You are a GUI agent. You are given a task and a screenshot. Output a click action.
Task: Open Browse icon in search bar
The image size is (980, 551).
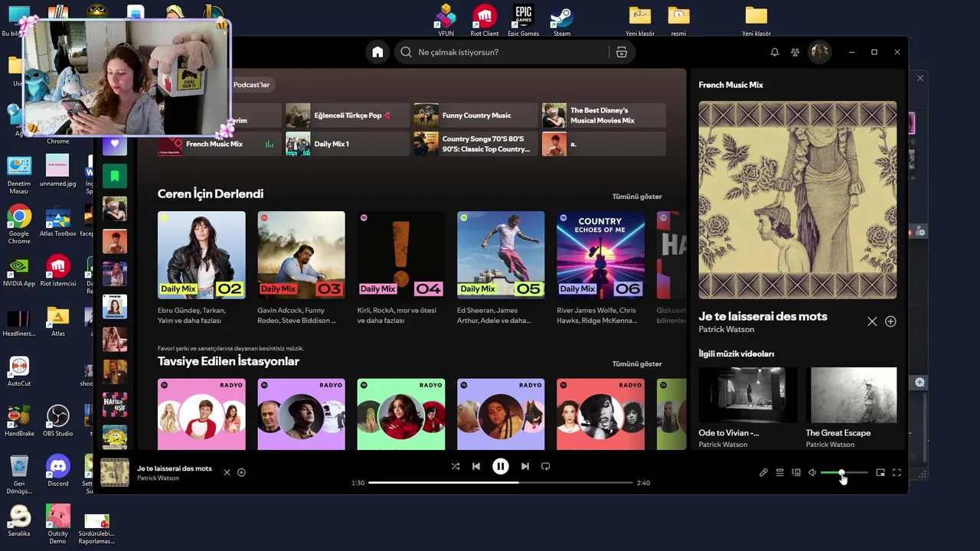622,52
